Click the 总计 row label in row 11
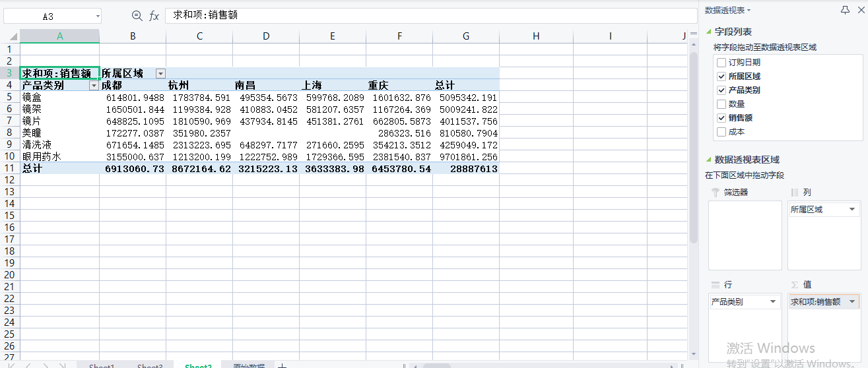The image size is (868, 368). (60, 168)
